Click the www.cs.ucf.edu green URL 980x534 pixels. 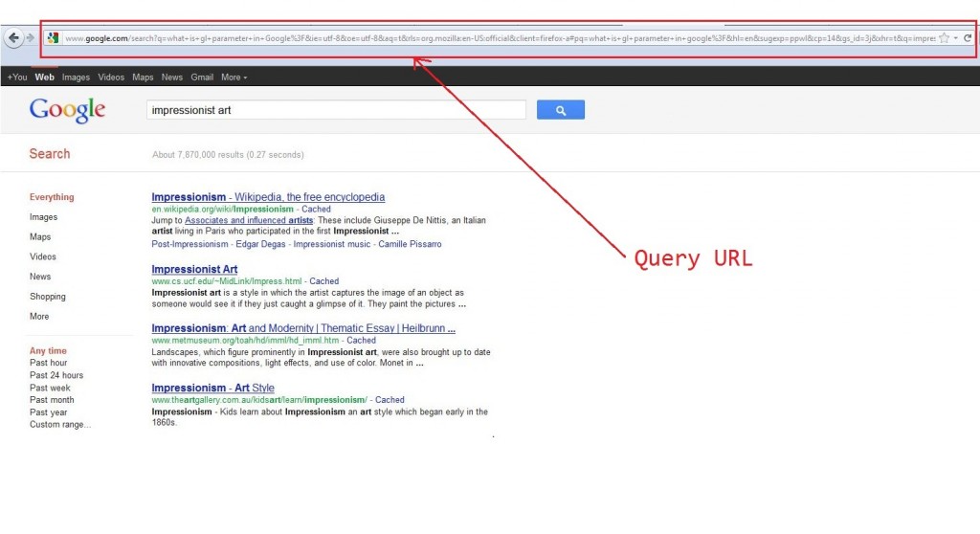pyautogui.click(x=226, y=281)
